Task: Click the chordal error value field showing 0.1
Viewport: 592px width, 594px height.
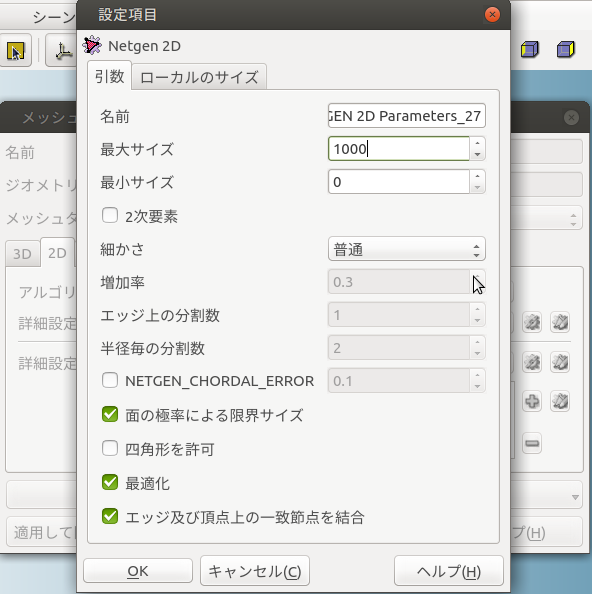Action: point(399,381)
